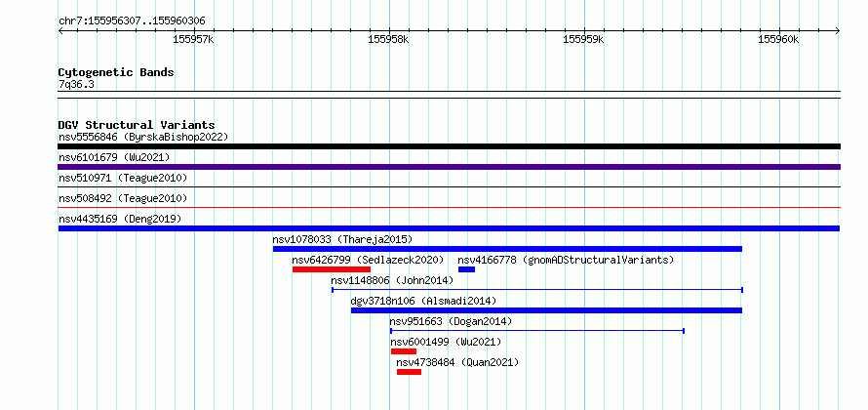The height and width of the screenshot is (410, 868).
Task: Select the black nsv5556846 variant bar
Action: click(x=449, y=146)
